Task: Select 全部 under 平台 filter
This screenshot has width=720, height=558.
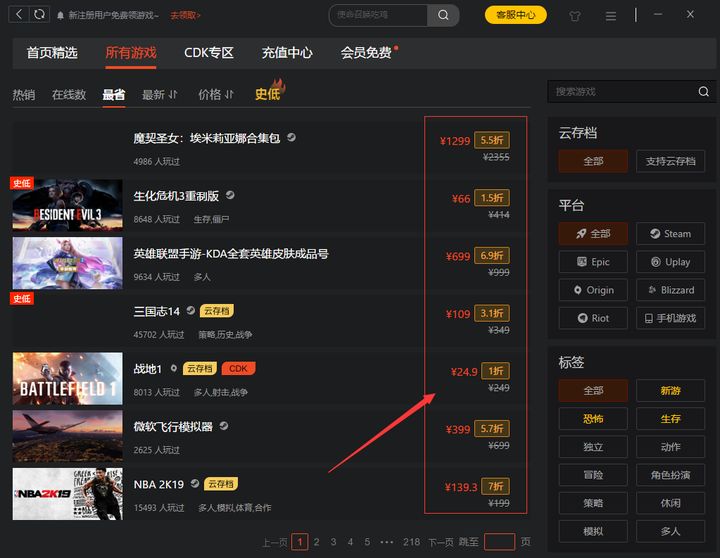Action: [x=593, y=234]
